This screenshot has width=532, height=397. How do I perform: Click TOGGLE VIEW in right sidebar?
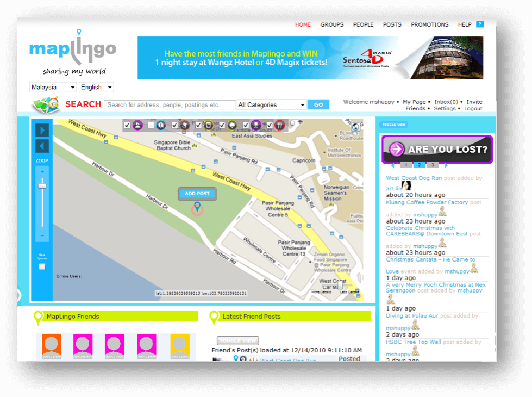[393, 125]
